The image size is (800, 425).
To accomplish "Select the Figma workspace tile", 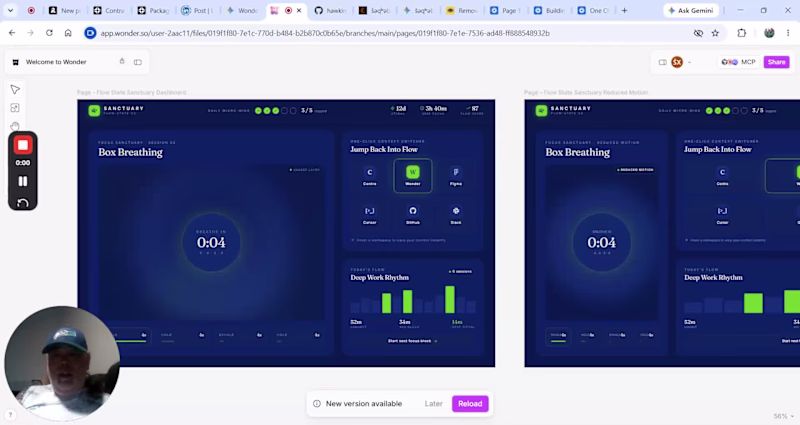I will coord(456,176).
